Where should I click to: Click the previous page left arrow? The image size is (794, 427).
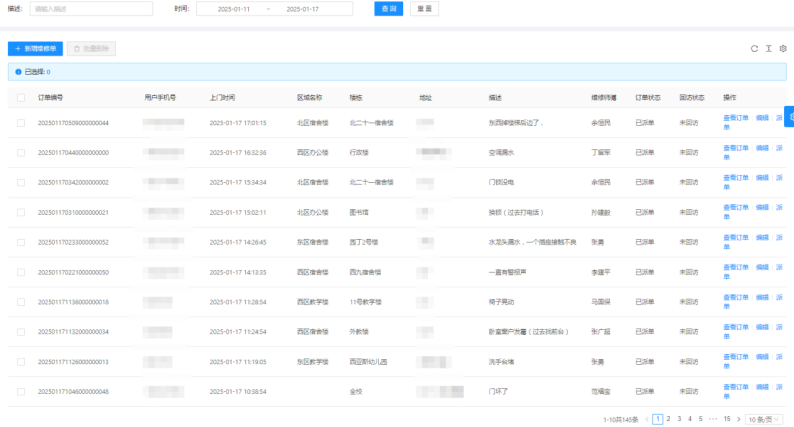(x=646, y=418)
